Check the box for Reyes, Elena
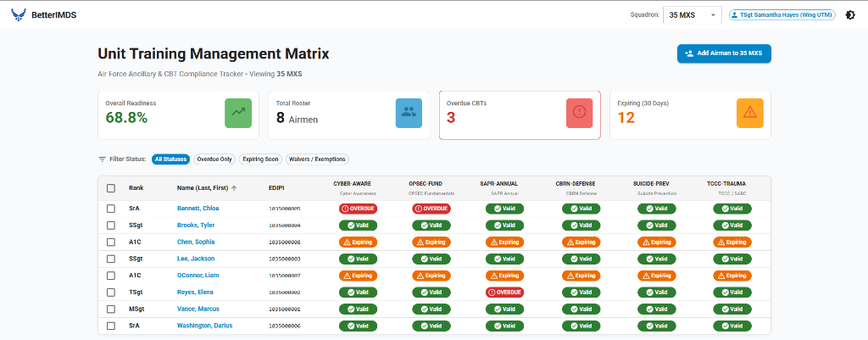The height and width of the screenshot is (340, 868). 111,293
